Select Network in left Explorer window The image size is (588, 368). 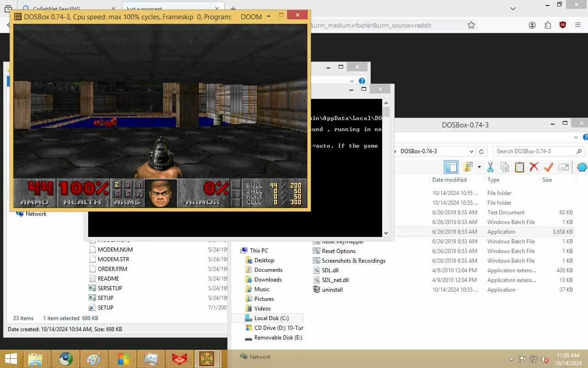click(31, 214)
